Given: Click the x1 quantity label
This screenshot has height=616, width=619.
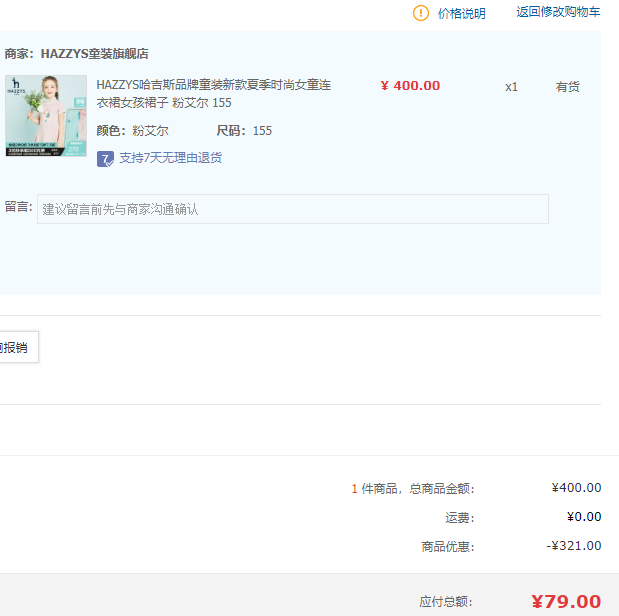Looking at the screenshot, I should click(511, 87).
